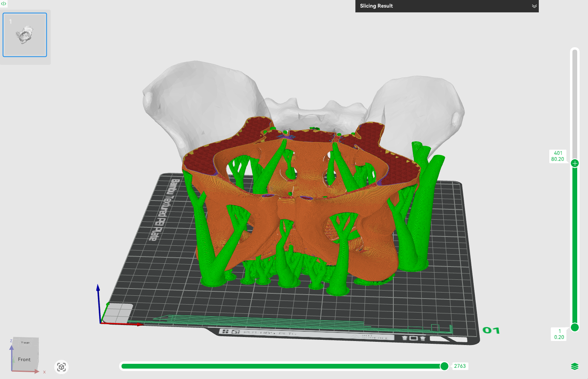The image size is (588, 379).
Task: Click the 1 / 0.20 bottom layer label
Action: tap(559, 334)
